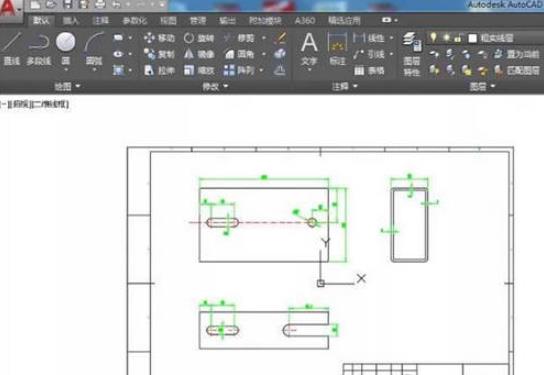This screenshot has height=375, width=544.
Task: Open the Arc tool dropdown arrow
Action: pos(94,69)
